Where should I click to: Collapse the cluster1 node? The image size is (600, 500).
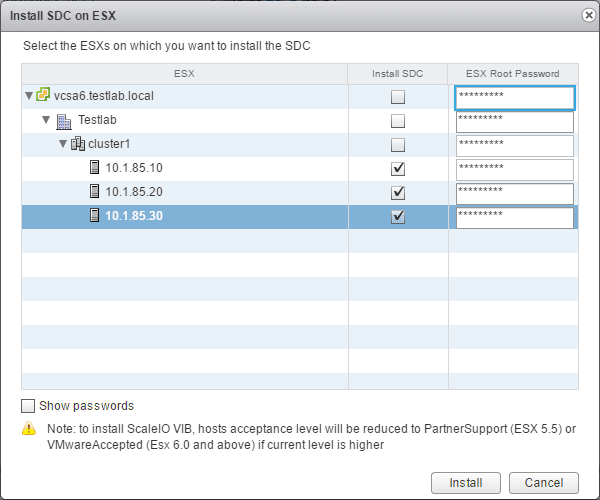[x=62, y=145]
